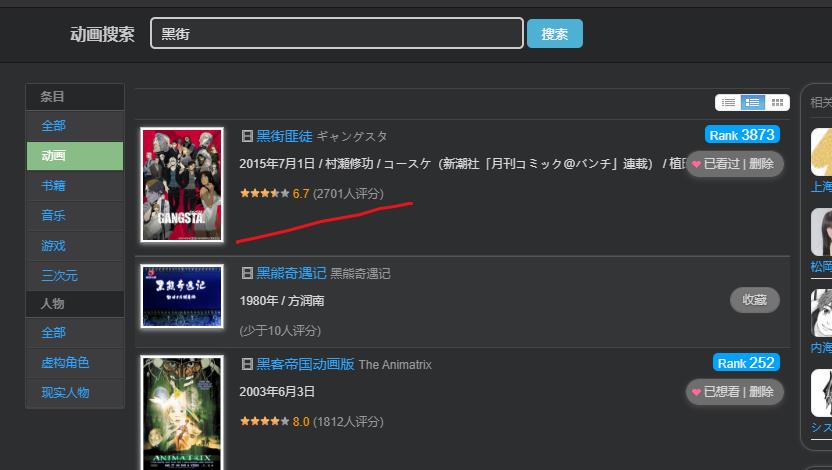Click 已看过 status on 黑街匪徒
Image resolution: width=832 pixels, height=470 pixels.
tap(721, 164)
